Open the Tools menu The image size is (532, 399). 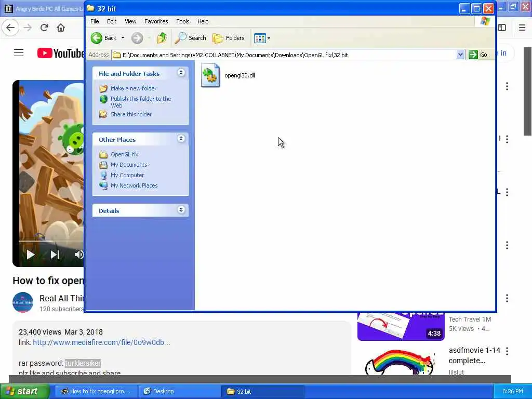182,21
